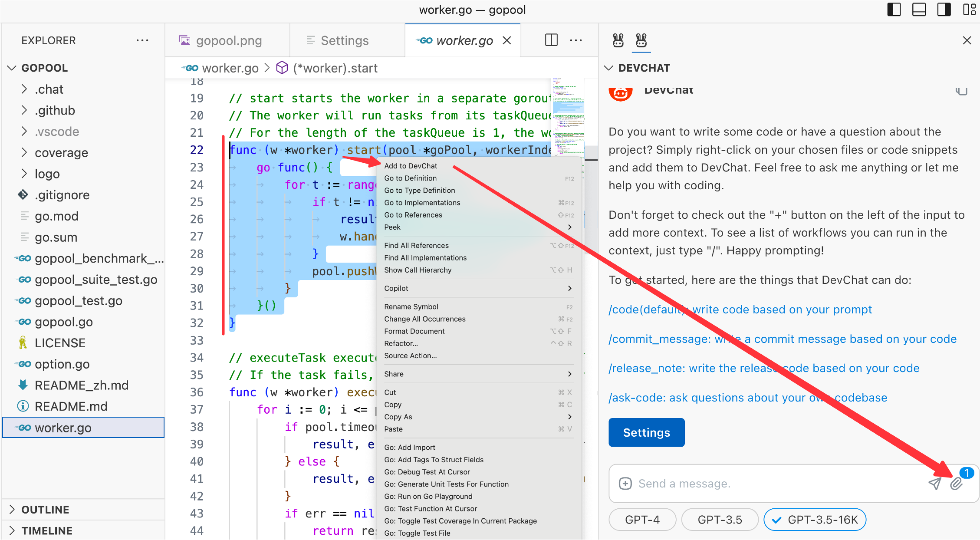This screenshot has width=980, height=540.
Task: Open attached context via the paperclip icon
Action: [x=956, y=484]
